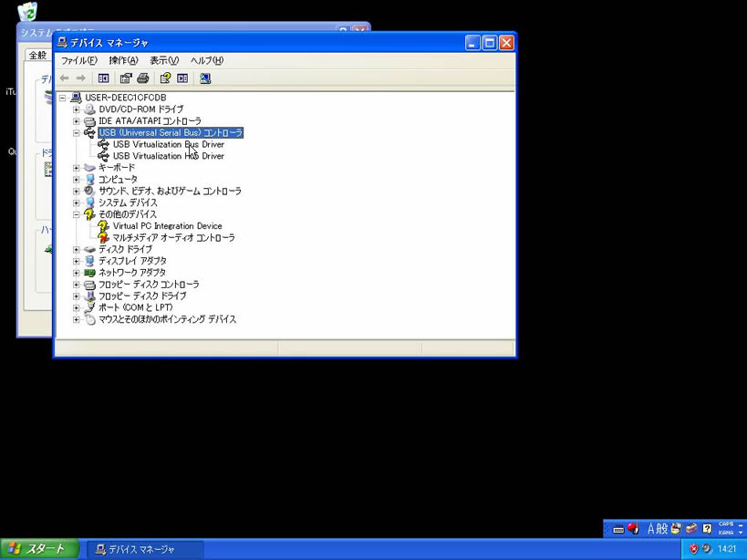Click the show/hide console tree toolbar icon
747x560 pixels.
pos(103,78)
